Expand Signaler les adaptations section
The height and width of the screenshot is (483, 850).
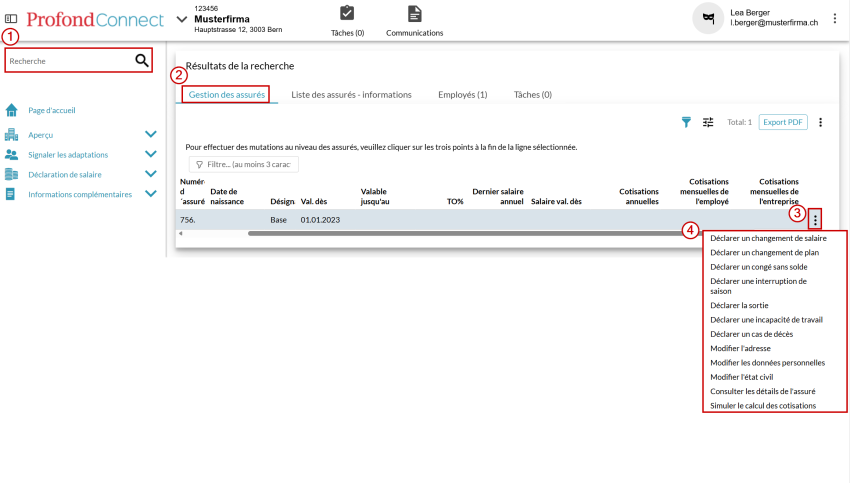point(151,154)
